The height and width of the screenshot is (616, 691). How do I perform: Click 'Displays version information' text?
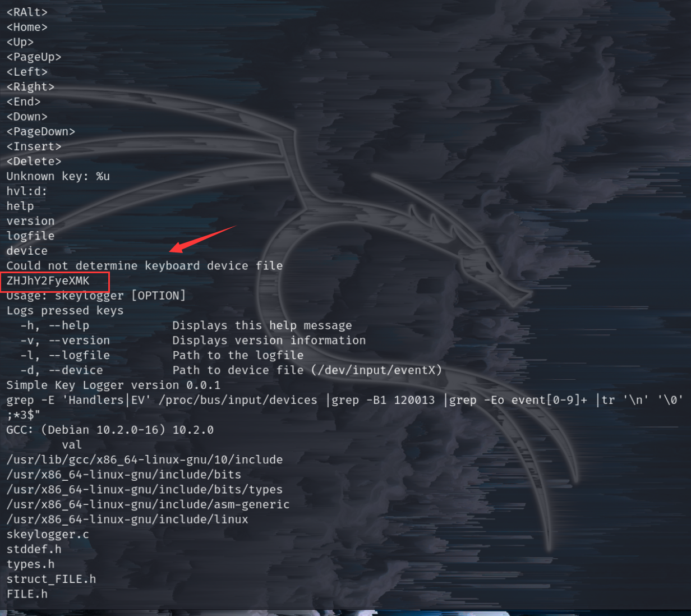(269, 341)
